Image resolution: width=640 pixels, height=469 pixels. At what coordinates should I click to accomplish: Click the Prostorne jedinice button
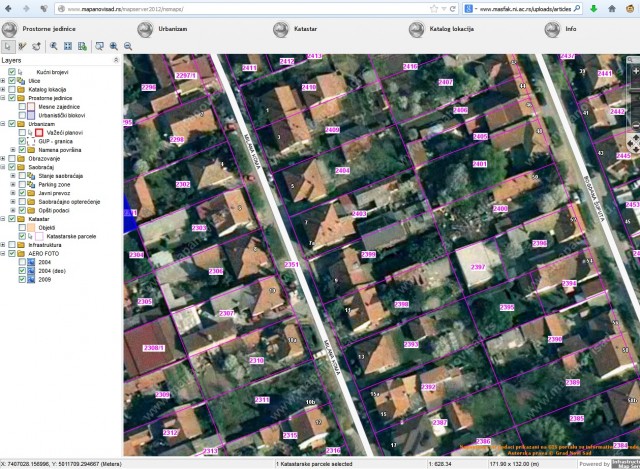[x=50, y=29]
